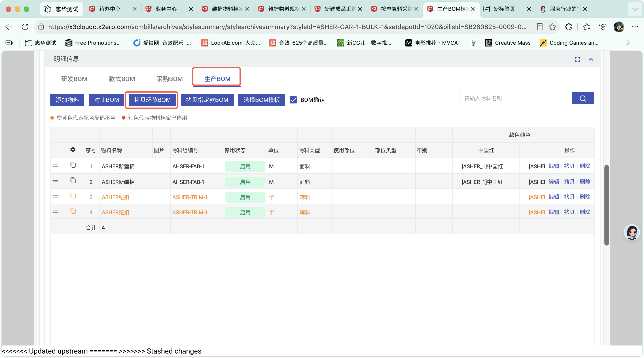This screenshot has height=358, width=644.
Task: Select the 生产BOM tab
Action: (217, 79)
